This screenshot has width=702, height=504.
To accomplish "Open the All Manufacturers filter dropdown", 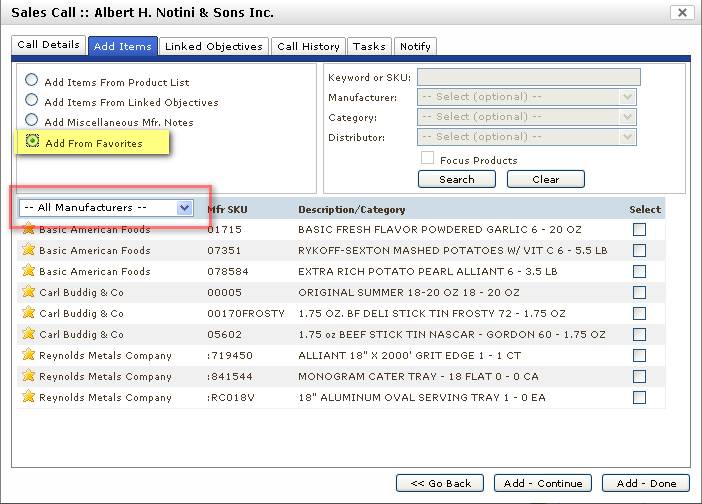I will pos(107,207).
